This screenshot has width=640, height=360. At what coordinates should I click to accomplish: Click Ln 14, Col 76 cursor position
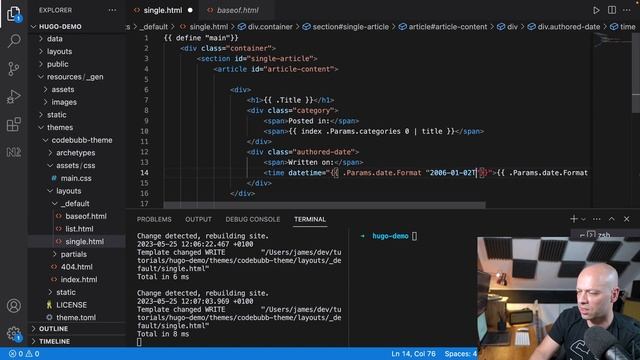413,354
